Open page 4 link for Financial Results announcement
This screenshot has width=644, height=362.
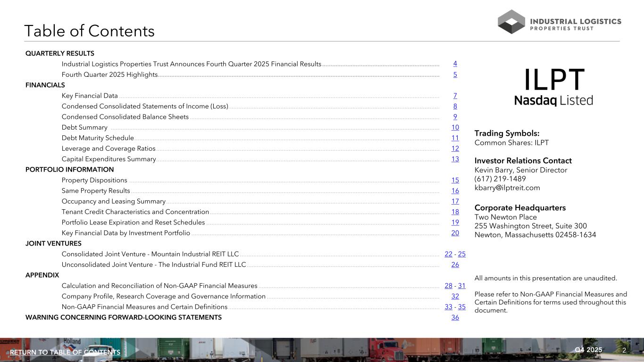tap(455, 64)
